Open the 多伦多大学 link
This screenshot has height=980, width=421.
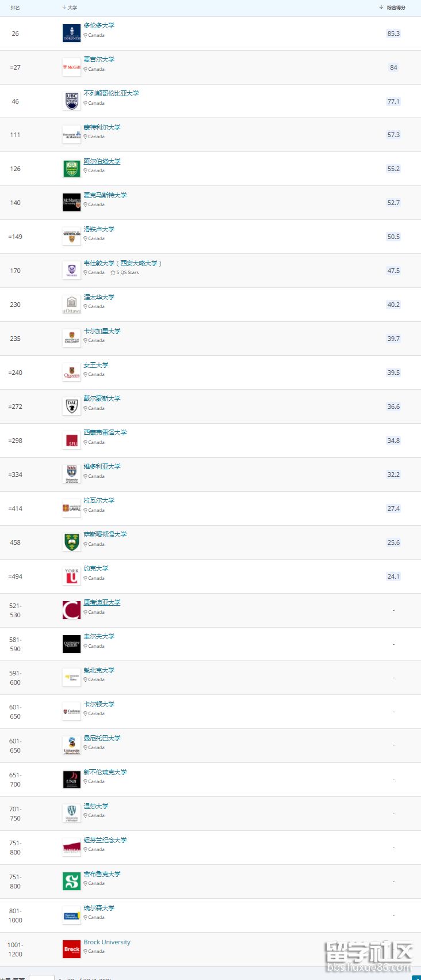[99, 25]
